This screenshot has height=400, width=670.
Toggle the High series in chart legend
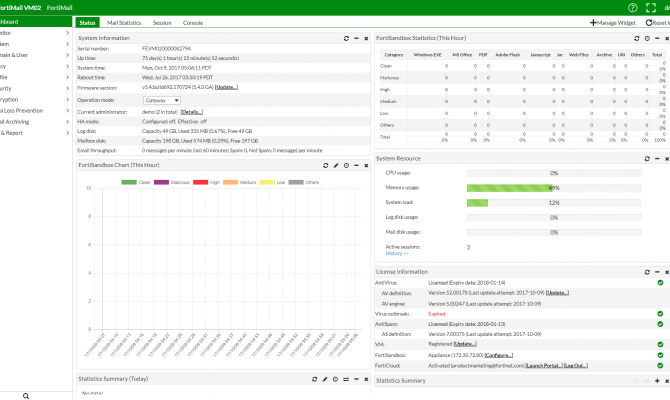click(x=206, y=182)
